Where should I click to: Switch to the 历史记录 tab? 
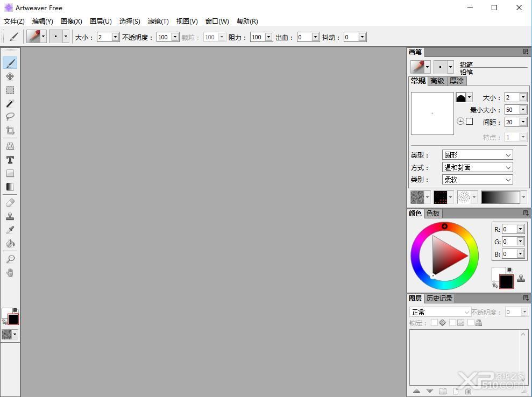coord(439,298)
